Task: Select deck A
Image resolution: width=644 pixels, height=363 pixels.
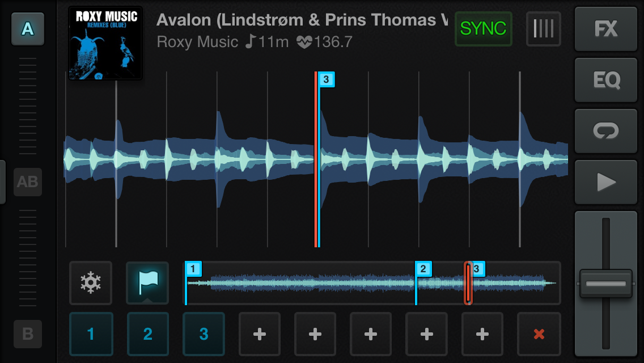Action: tap(28, 29)
